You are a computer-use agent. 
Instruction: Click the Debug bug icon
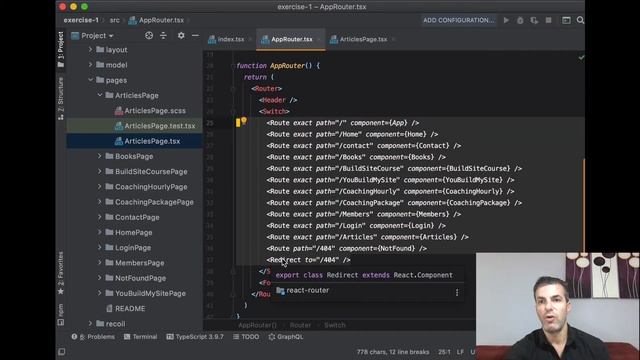(520, 20)
